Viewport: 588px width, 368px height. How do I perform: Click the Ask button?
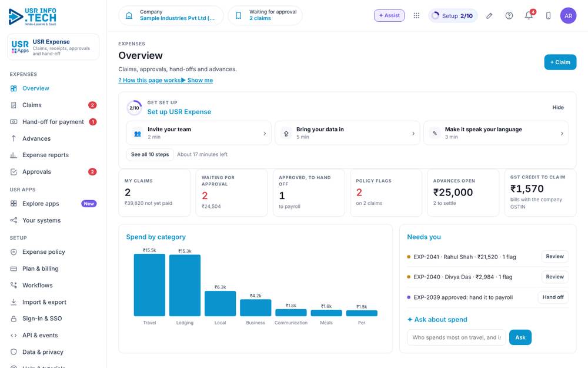click(520, 337)
